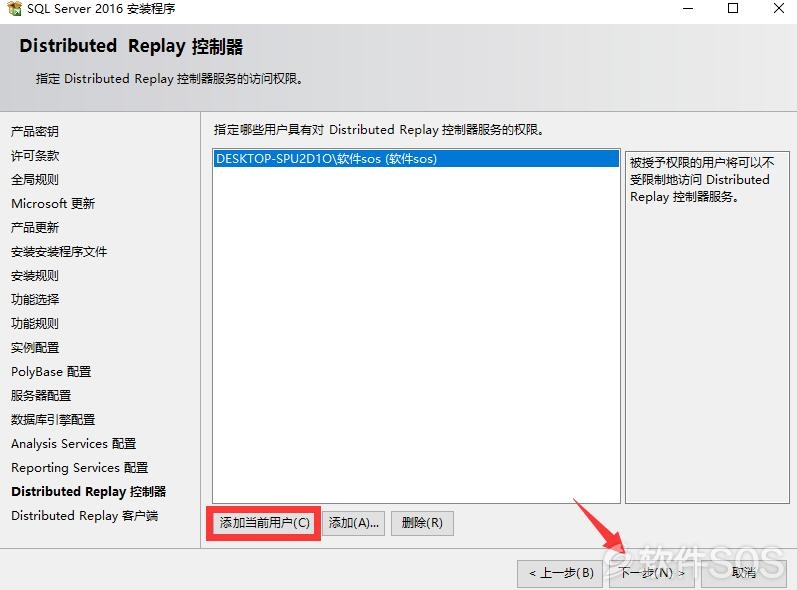This screenshot has height=590, width=797.
Task: Click Add Current User (添加当前用户(C)) button
Action: [x=264, y=523]
